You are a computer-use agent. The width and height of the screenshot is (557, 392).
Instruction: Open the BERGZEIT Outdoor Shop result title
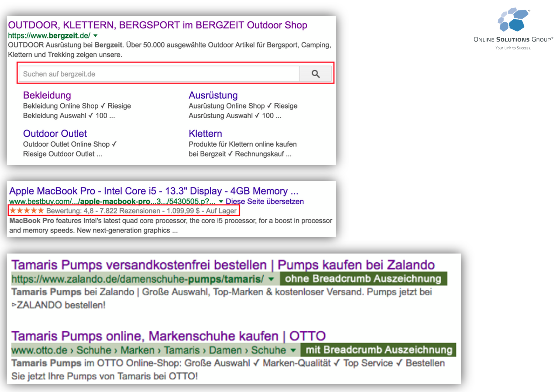click(157, 25)
